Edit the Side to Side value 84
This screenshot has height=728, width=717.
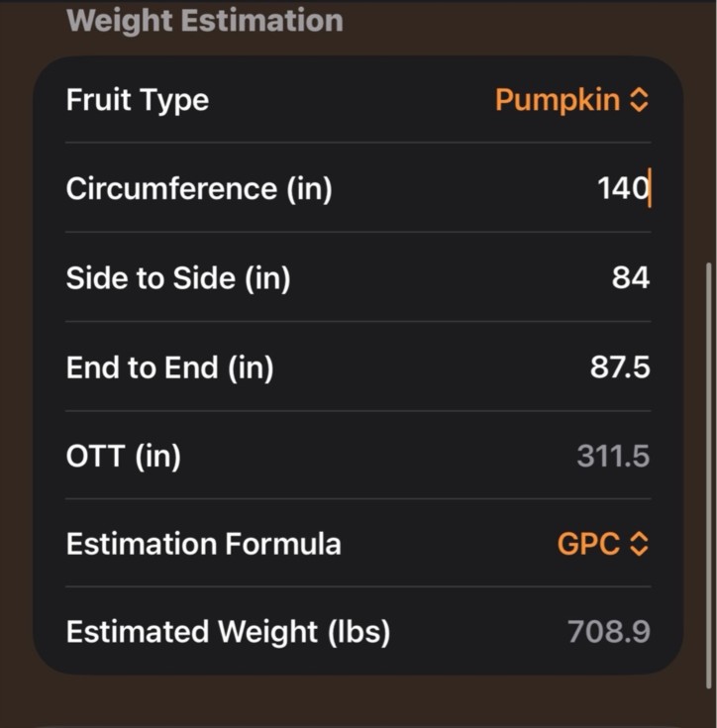pyautogui.click(x=631, y=277)
